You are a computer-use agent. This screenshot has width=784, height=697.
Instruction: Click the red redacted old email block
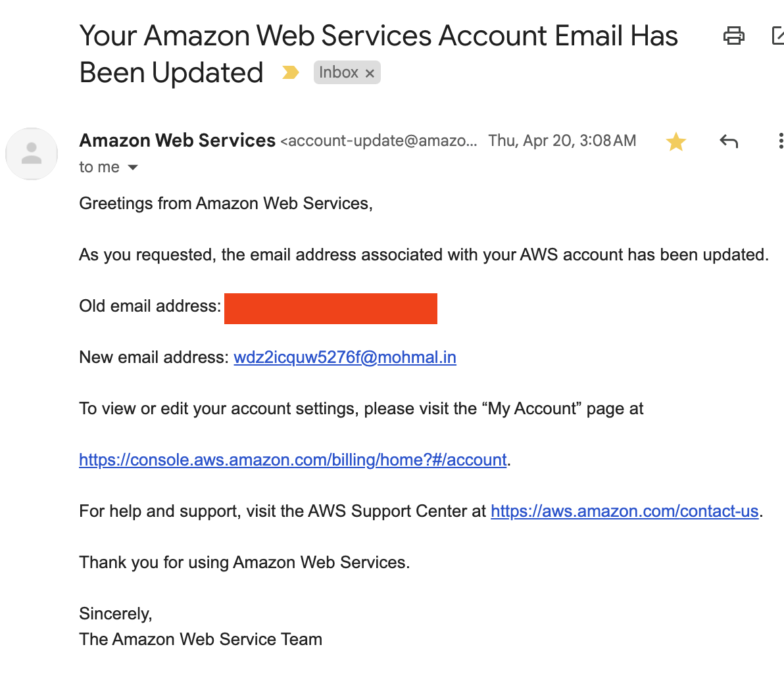[330, 308]
